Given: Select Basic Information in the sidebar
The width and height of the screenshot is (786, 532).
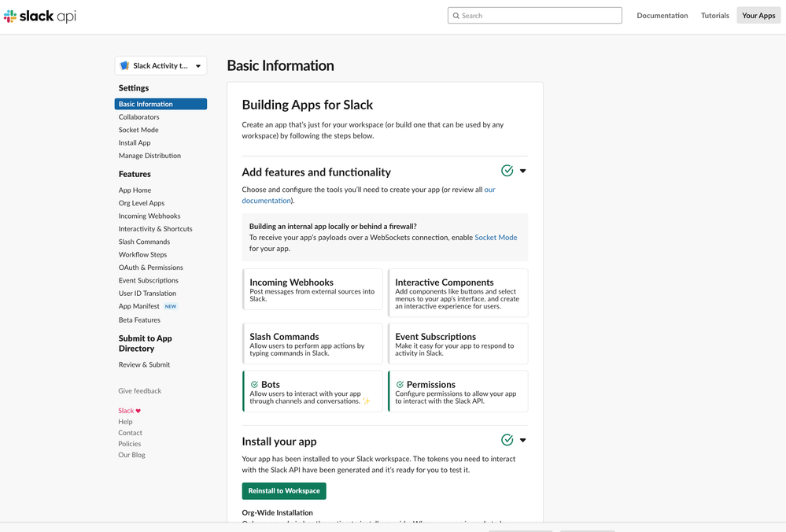Looking at the screenshot, I should point(161,104).
